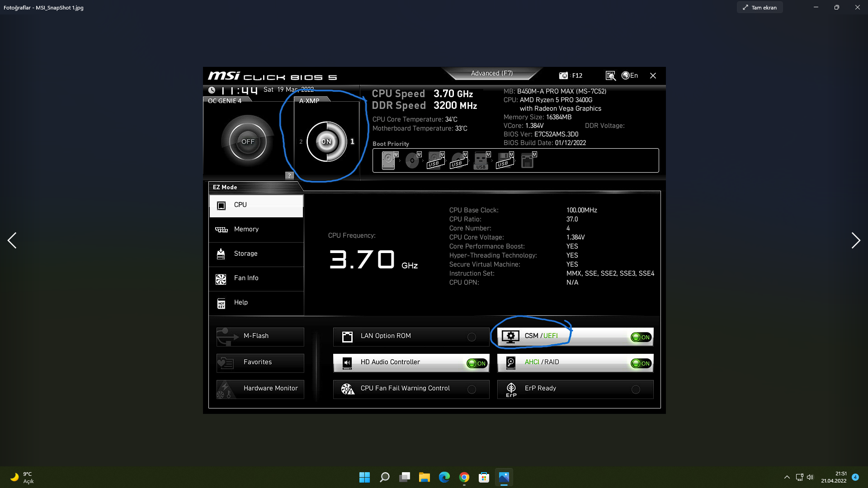
Task: Click the En language globe icon
Action: [x=626, y=75]
